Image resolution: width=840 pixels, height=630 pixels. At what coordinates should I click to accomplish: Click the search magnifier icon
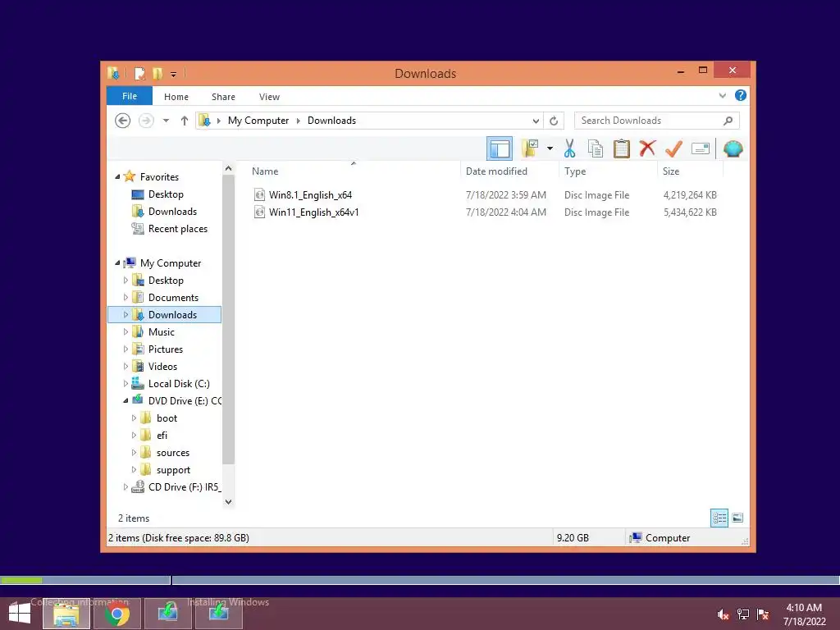(728, 121)
